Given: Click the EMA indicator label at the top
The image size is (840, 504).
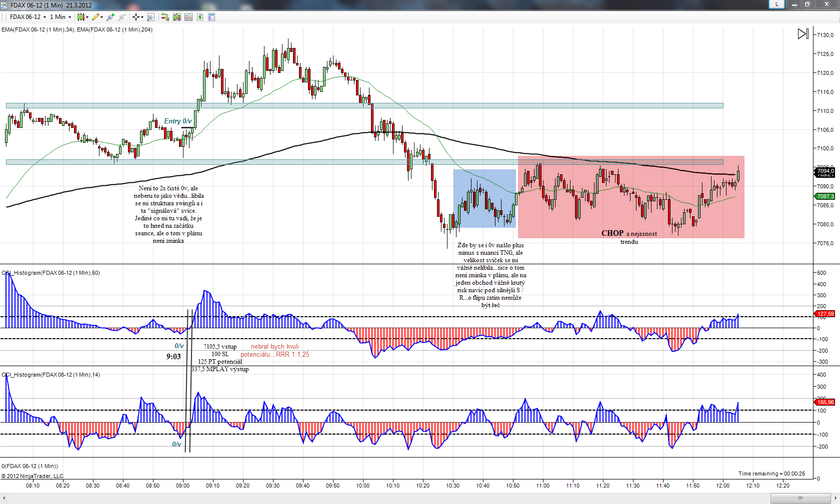Looking at the screenshot, I should (77, 29).
